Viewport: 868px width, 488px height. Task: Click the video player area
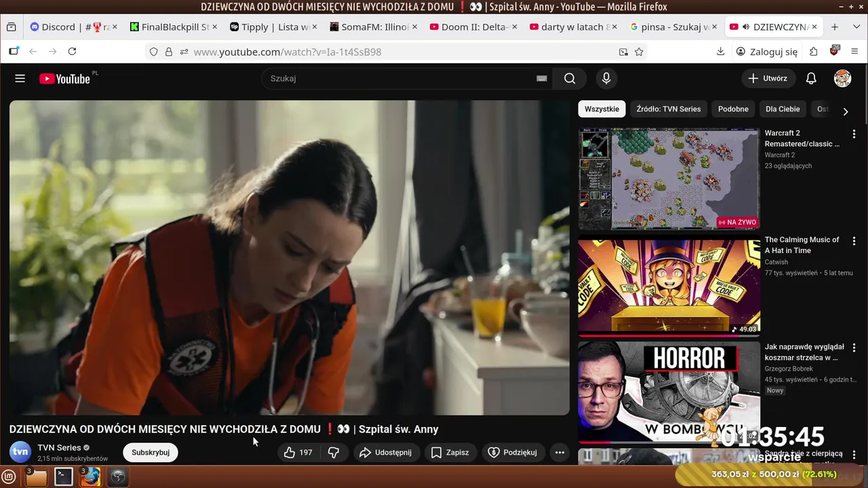[290, 258]
